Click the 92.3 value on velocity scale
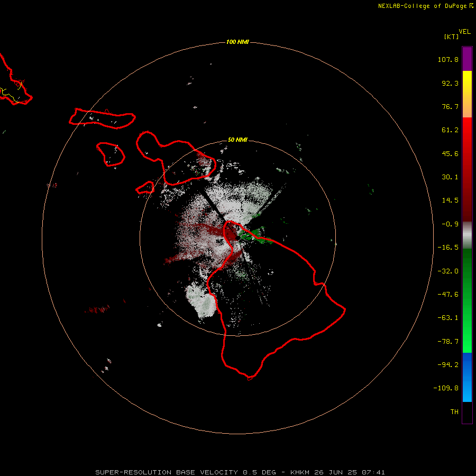 click(450, 83)
